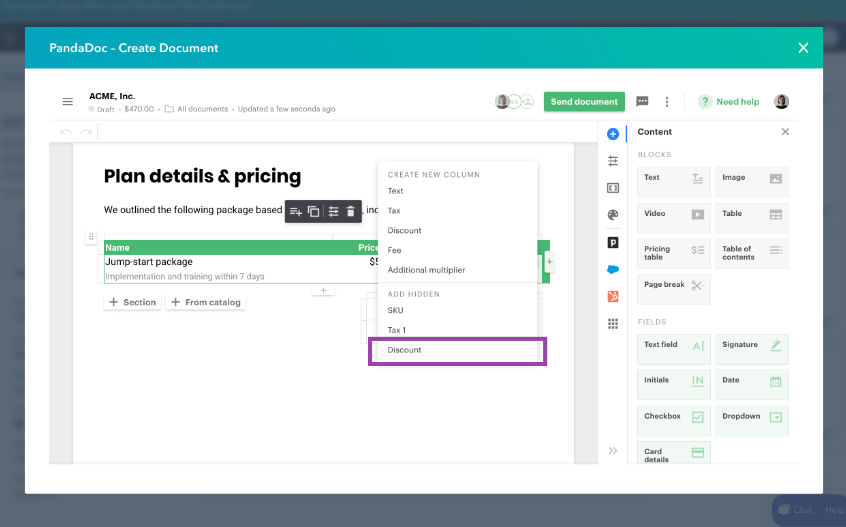The image size is (846, 527).
Task: Click the Need help link
Action: pos(728,101)
